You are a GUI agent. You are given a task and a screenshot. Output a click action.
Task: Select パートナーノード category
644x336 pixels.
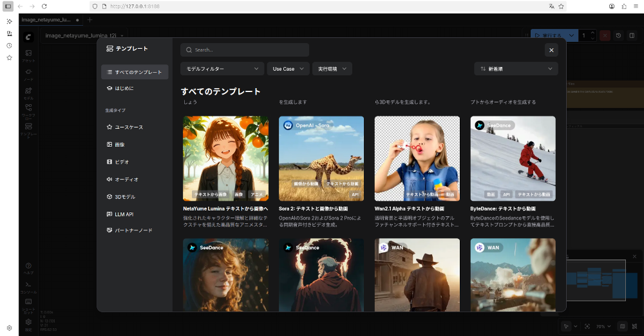(135, 230)
